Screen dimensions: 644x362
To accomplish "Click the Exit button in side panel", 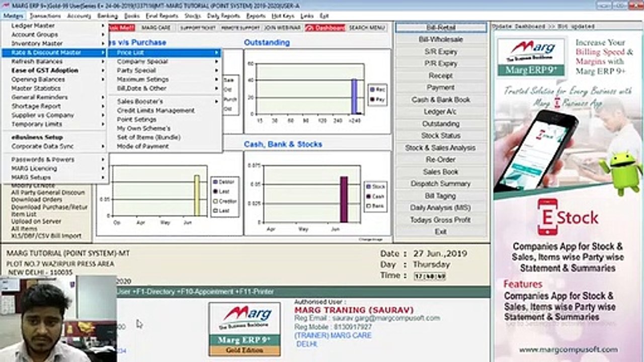I will 441,232.
